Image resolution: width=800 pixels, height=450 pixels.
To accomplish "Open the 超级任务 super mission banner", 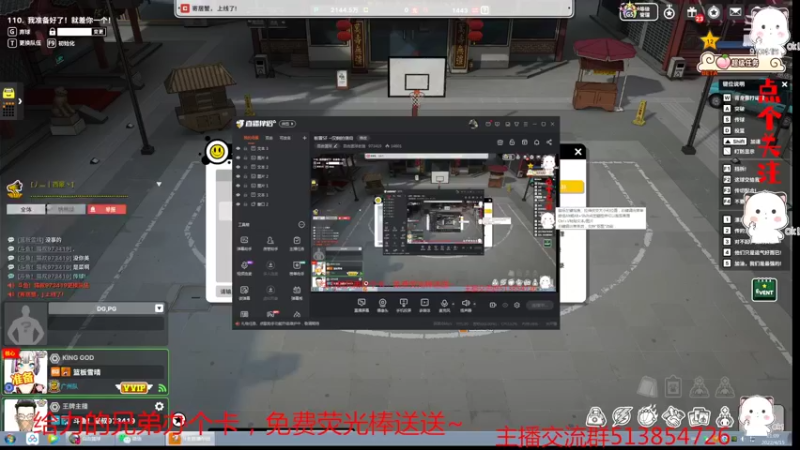I will click(741, 63).
